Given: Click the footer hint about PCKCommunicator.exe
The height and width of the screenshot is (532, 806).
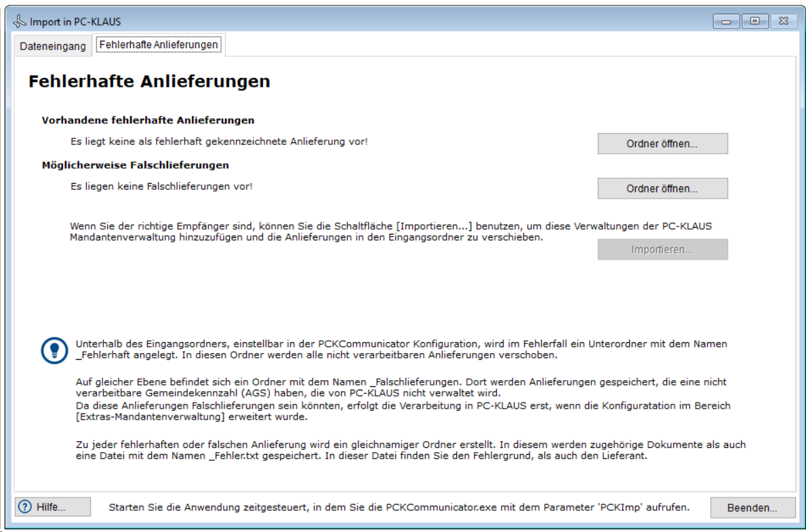Looking at the screenshot, I should tap(399, 507).
